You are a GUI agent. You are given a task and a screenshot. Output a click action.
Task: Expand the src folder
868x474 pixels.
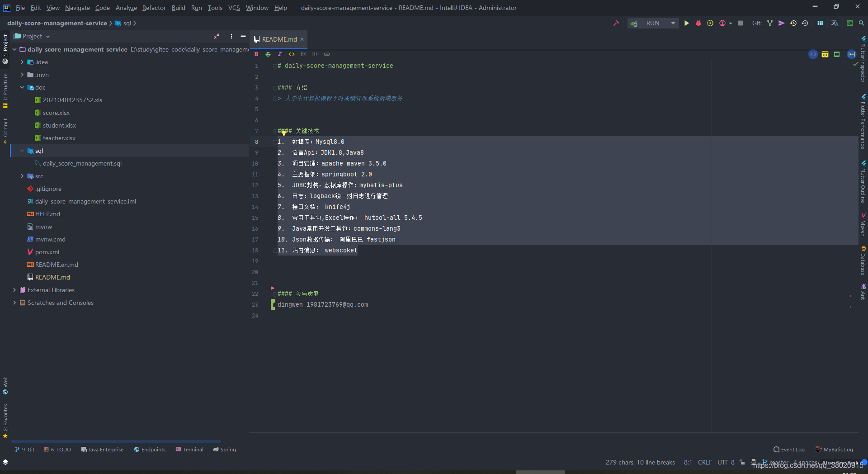[22, 176]
